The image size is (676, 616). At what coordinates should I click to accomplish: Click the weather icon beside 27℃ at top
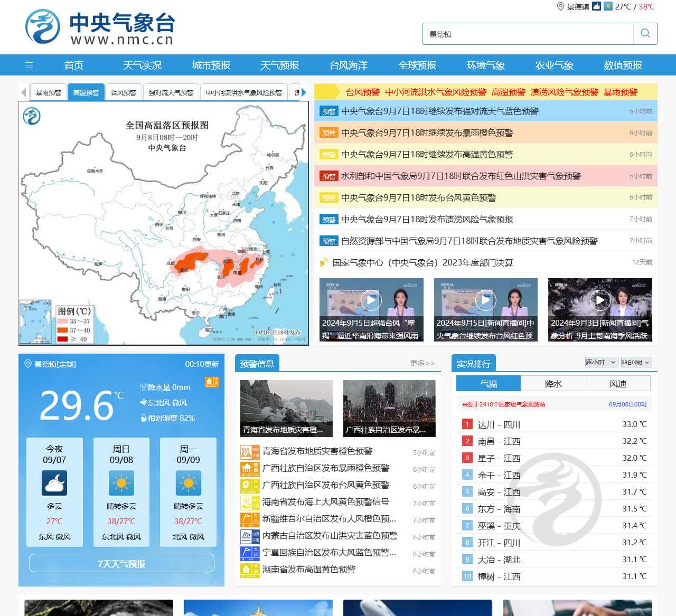[608, 6]
